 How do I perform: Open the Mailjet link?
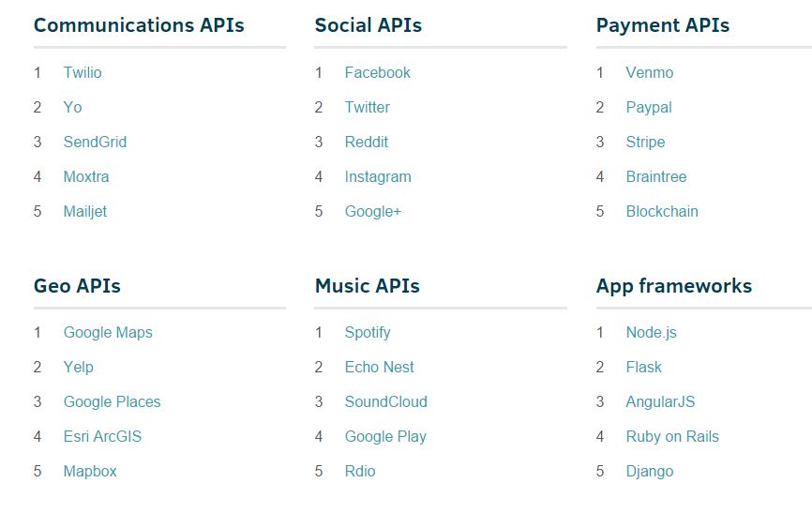pos(85,211)
